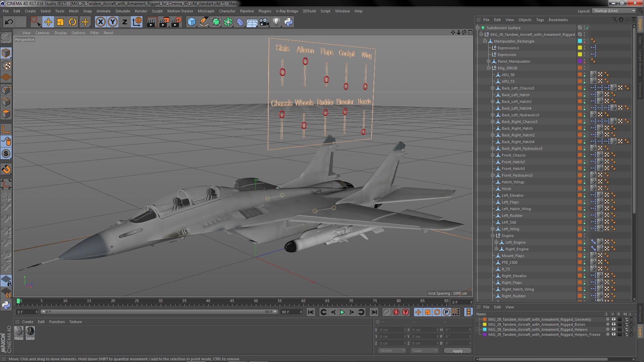The width and height of the screenshot is (644, 362).
Task: Toggle the X-axis lock button
Action: 100,22
